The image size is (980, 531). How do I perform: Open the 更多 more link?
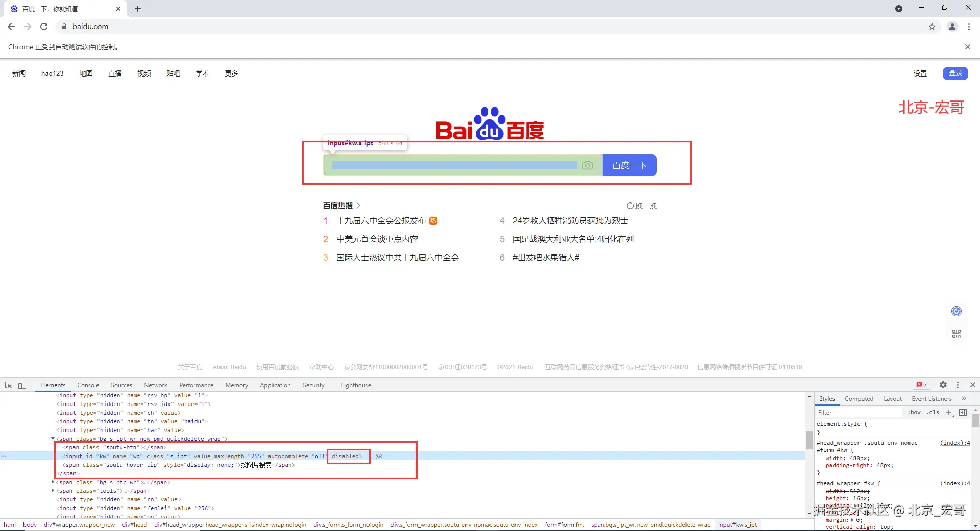[231, 73]
